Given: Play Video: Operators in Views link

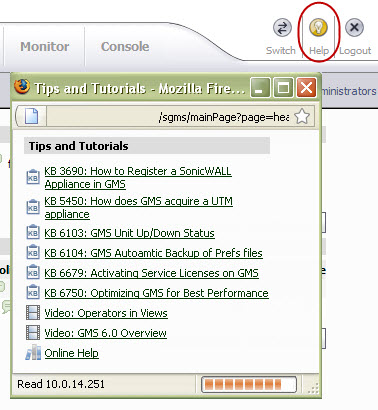Looking at the screenshot, I should 106,313.
